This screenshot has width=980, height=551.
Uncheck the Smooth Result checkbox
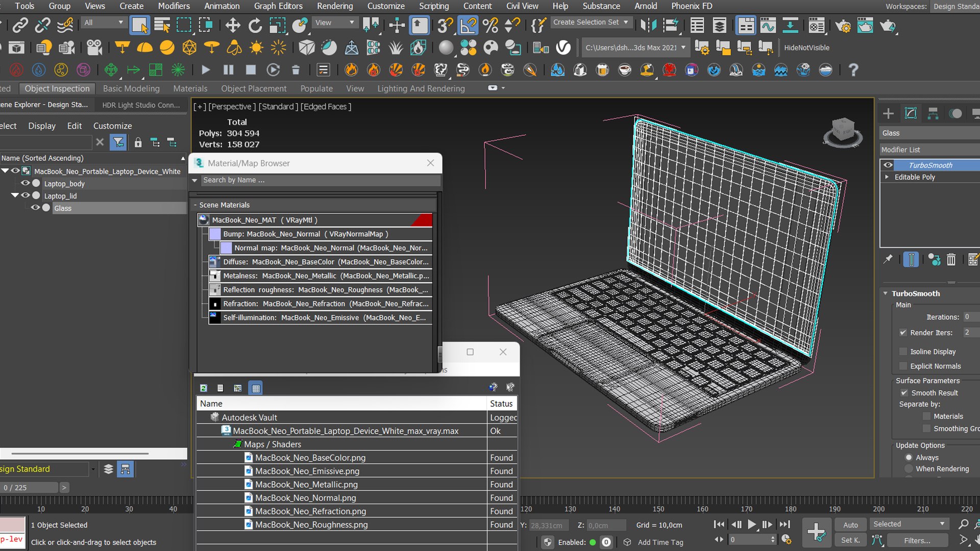[x=904, y=393]
